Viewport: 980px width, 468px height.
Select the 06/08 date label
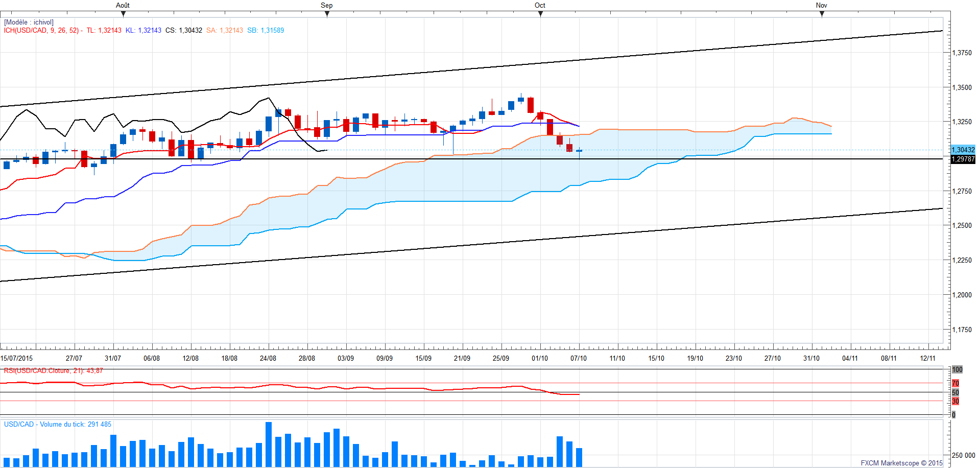point(152,358)
